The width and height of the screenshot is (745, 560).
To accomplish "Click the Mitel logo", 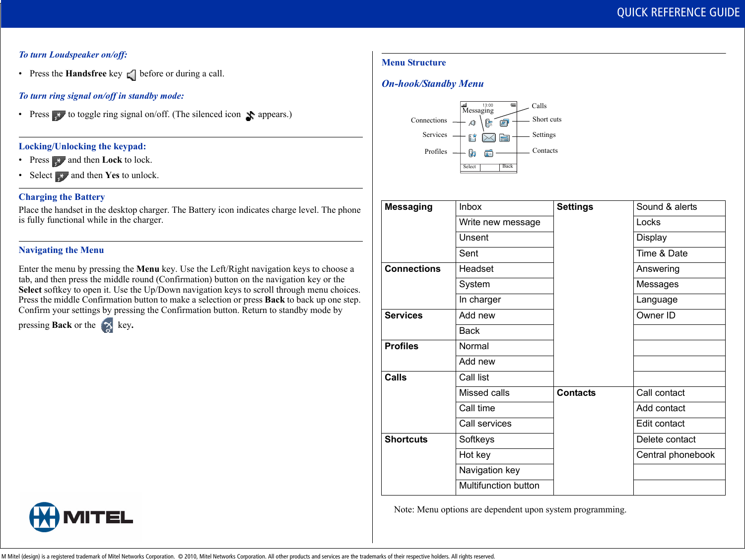I will point(81,516).
